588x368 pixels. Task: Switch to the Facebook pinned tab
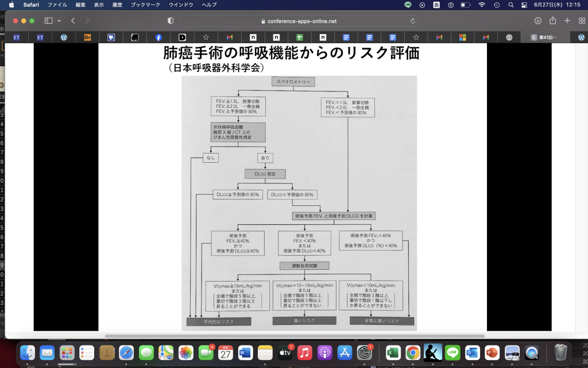coord(158,37)
